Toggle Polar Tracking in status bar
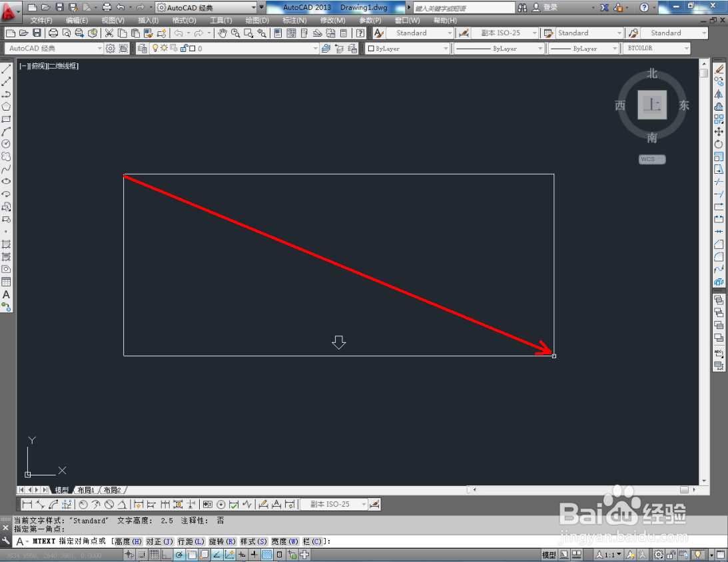The height and width of the screenshot is (562, 728). click(x=179, y=555)
